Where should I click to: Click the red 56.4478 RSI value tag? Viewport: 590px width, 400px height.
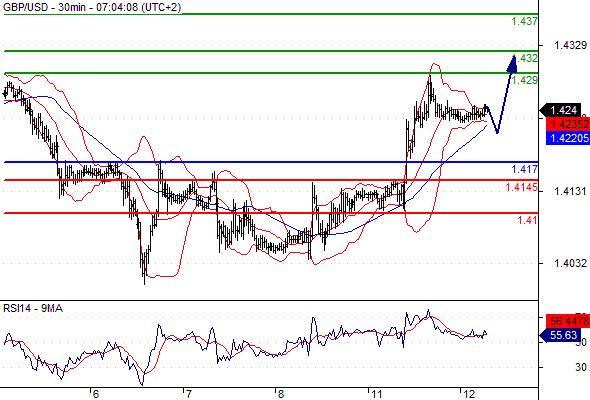[x=568, y=321]
